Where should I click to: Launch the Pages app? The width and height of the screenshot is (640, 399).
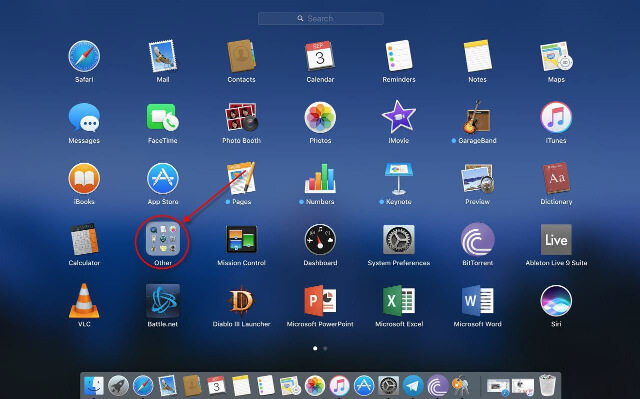[x=241, y=179]
